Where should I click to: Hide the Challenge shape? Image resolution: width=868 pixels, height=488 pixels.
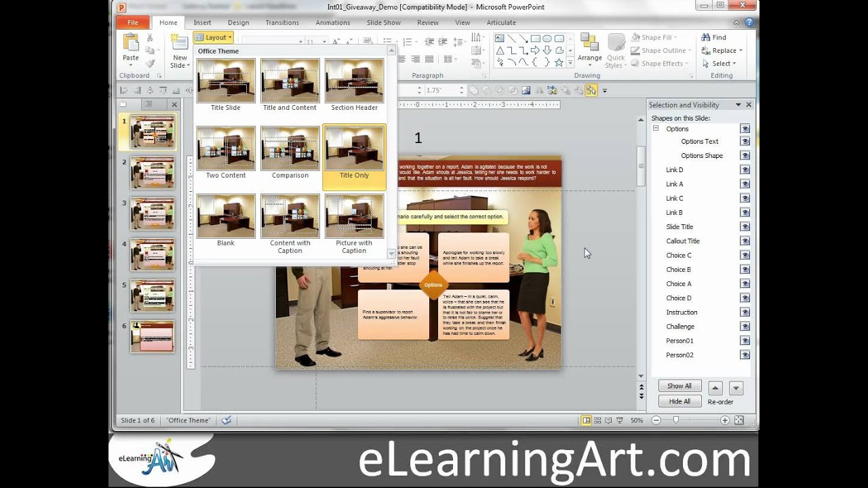(745, 327)
